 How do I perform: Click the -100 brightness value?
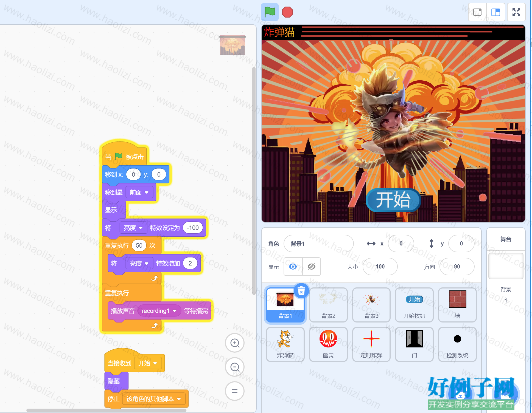pos(193,228)
